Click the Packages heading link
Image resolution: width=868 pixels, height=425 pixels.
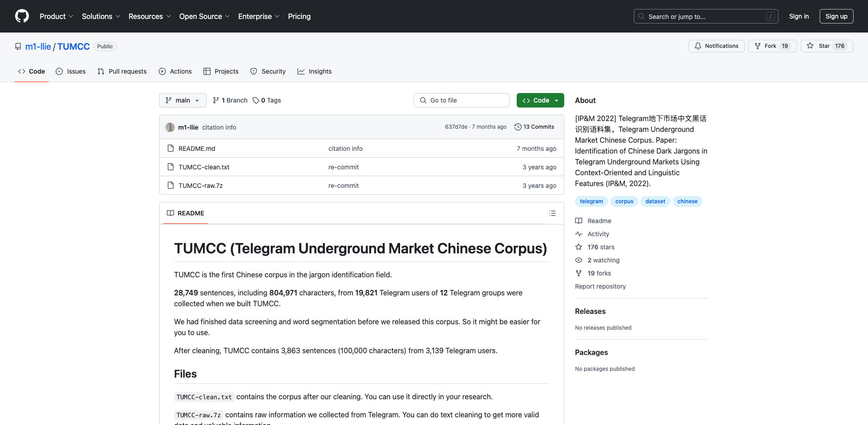point(591,352)
